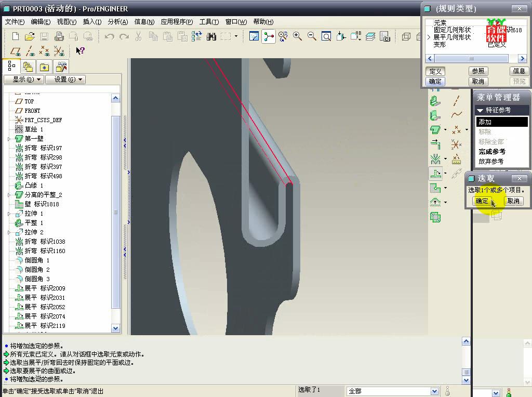Select the flat pattern icon at toolbar bottom
This screenshot has width=532, height=397.
(x=435, y=217)
